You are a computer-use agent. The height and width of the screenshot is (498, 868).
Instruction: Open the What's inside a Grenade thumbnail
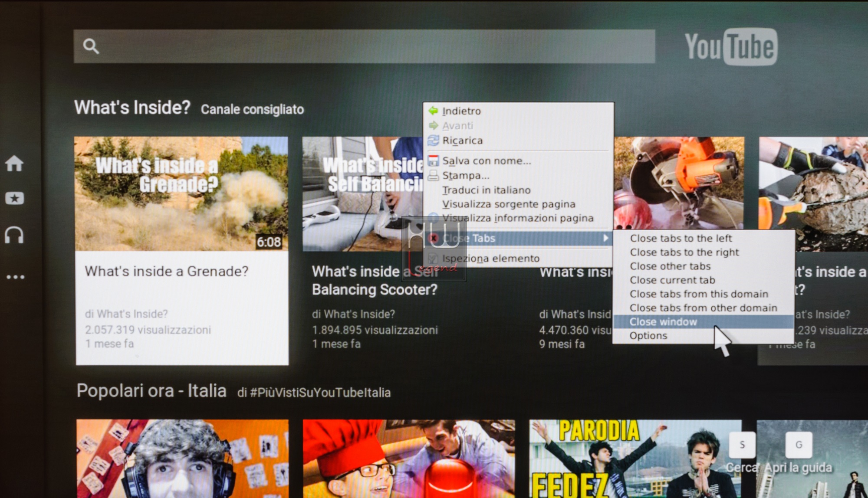[x=181, y=194]
